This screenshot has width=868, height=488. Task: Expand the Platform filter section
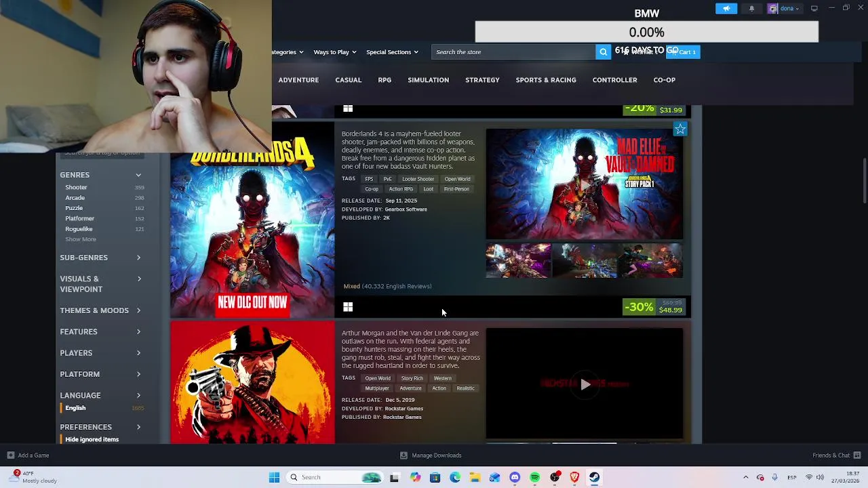(x=101, y=374)
